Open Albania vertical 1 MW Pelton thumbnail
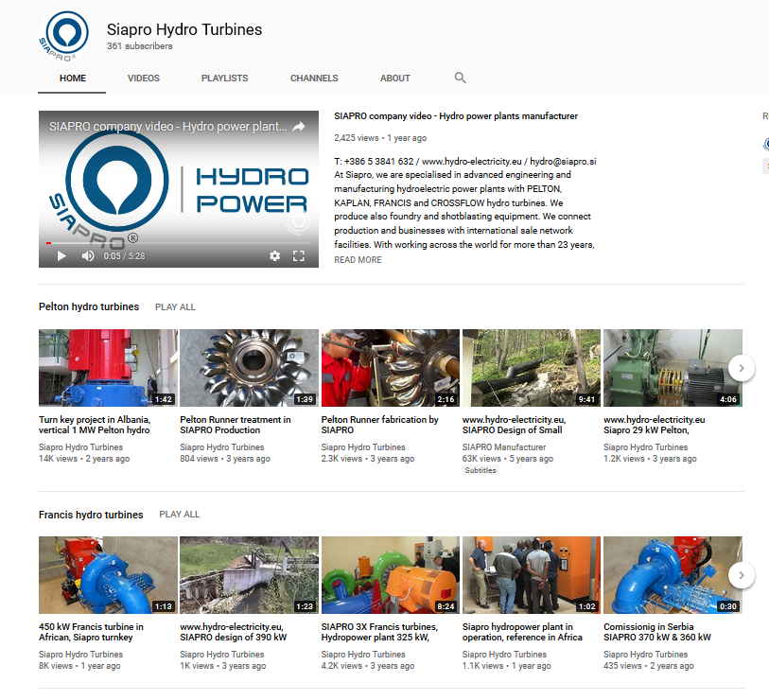Viewport: 769px width, 700px height. tap(108, 368)
